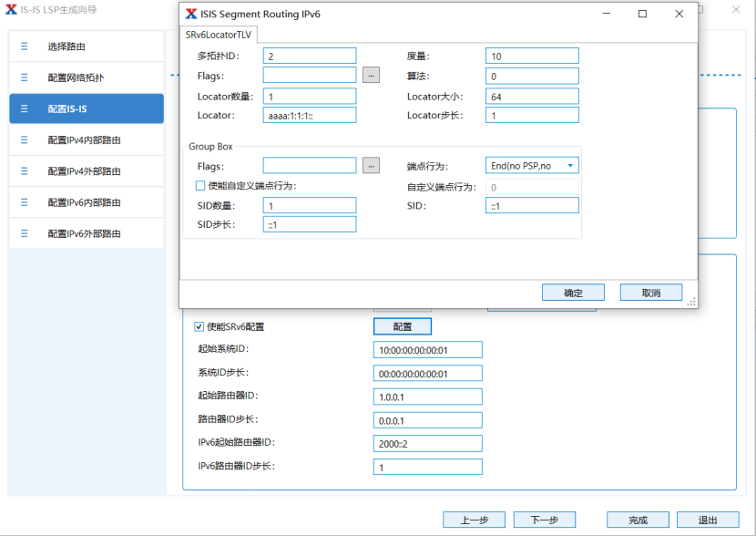
Task: Click the list icon beside 配置IPv4内部路由
Action: click(x=24, y=139)
